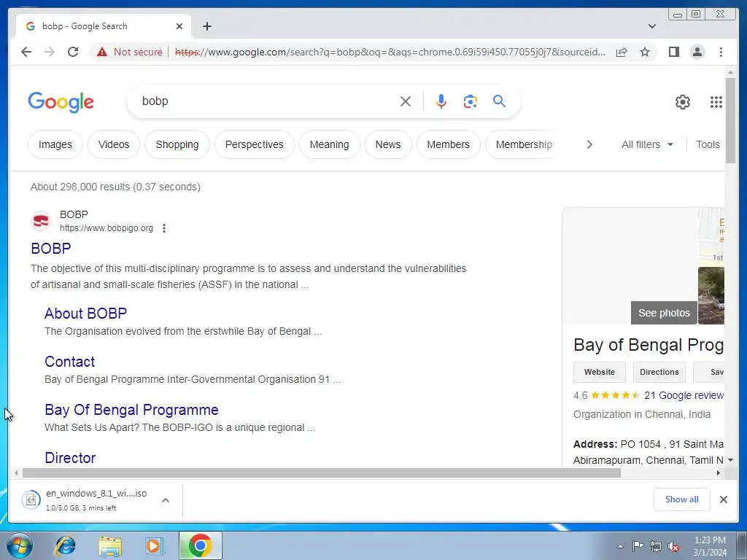This screenshot has height=560, width=747.
Task: Open more options for bobpigo.org result
Action: point(164,228)
